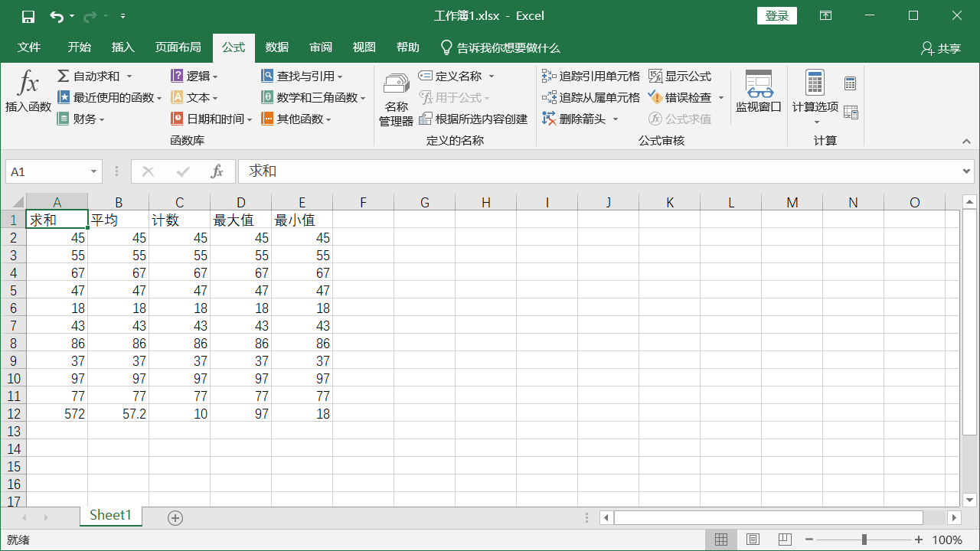Open the Name Box dropdown arrow
980x551 pixels.
click(94, 172)
